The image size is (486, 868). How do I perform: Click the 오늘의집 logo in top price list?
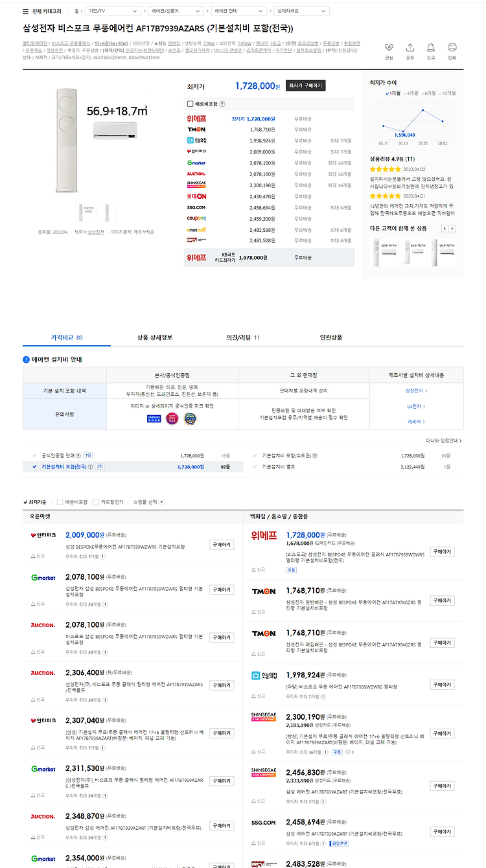point(196,141)
